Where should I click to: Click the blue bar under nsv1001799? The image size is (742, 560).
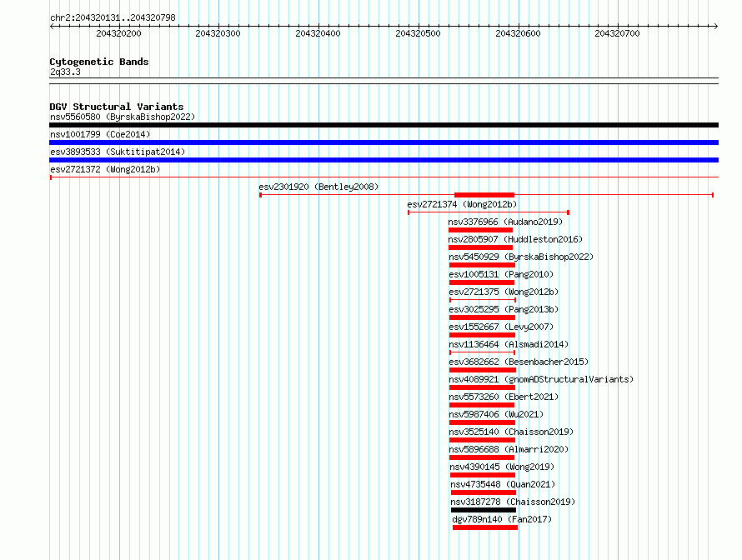coord(384,142)
